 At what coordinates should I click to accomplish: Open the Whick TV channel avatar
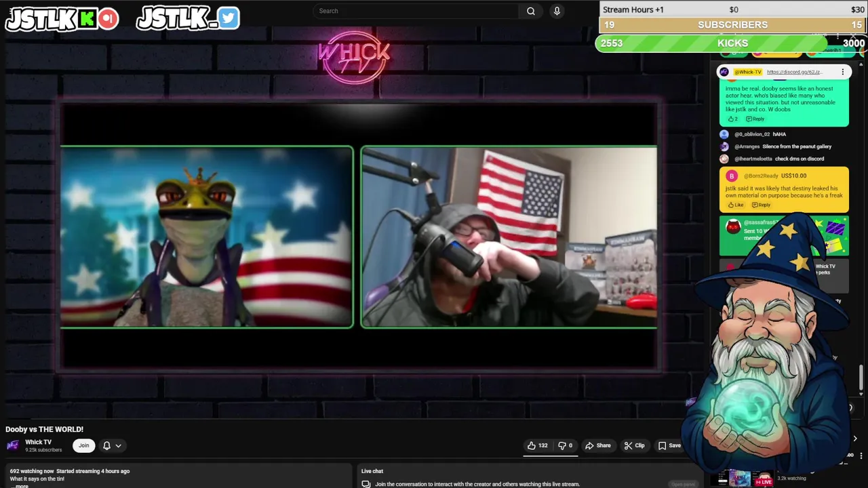coord(13,445)
